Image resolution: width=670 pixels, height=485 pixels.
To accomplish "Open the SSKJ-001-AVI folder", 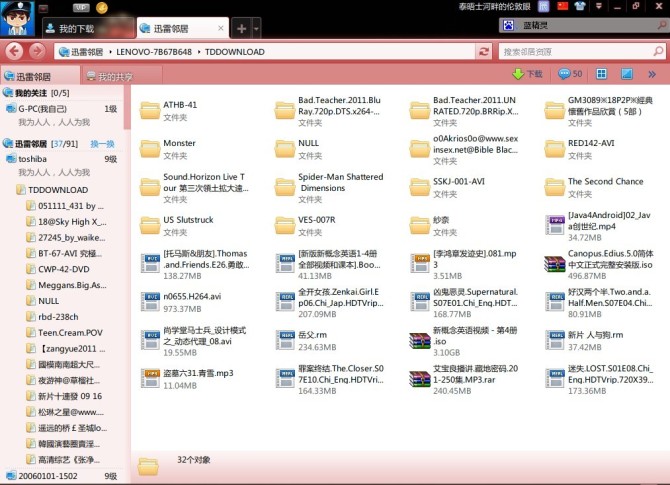I will point(448,187).
